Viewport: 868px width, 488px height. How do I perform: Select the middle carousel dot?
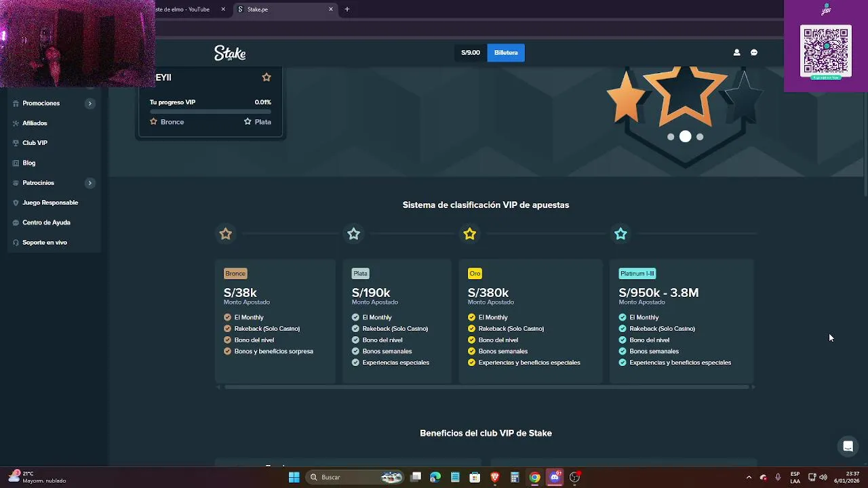click(686, 136)
